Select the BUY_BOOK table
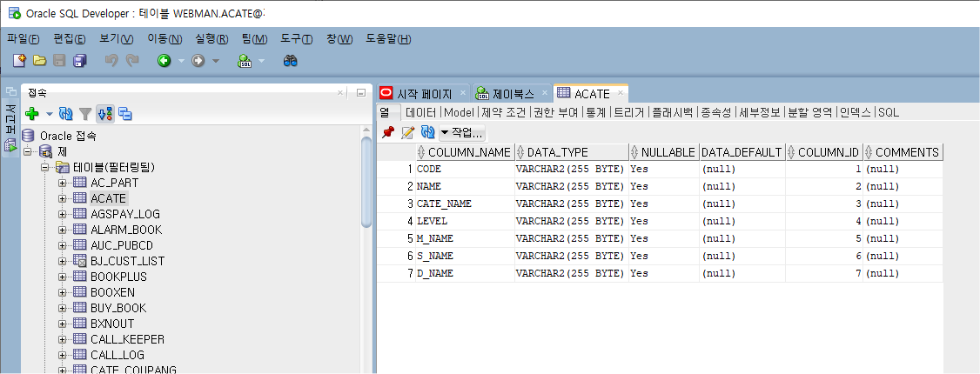The image size is (980, 374). [x=118, y=308]
